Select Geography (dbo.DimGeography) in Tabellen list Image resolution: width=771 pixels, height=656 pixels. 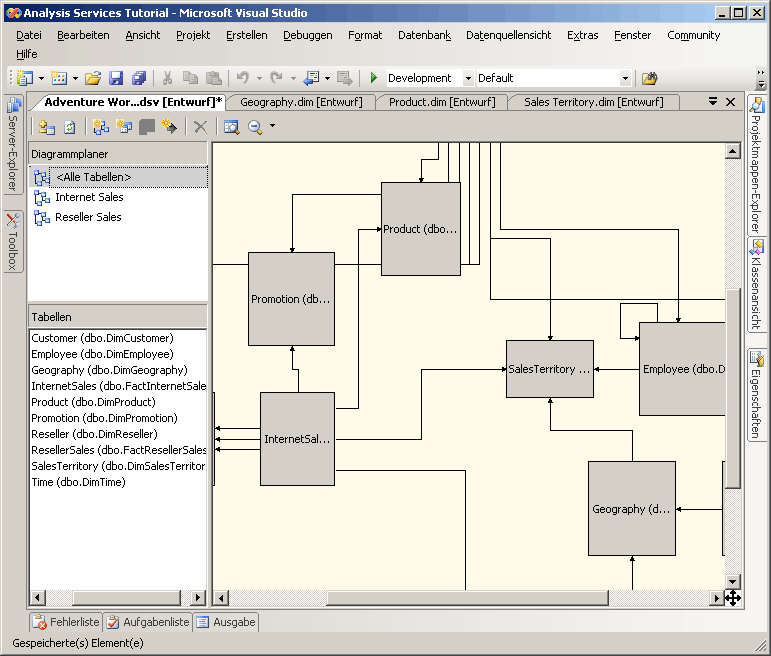pyautogui.click(x=102, y=370)
